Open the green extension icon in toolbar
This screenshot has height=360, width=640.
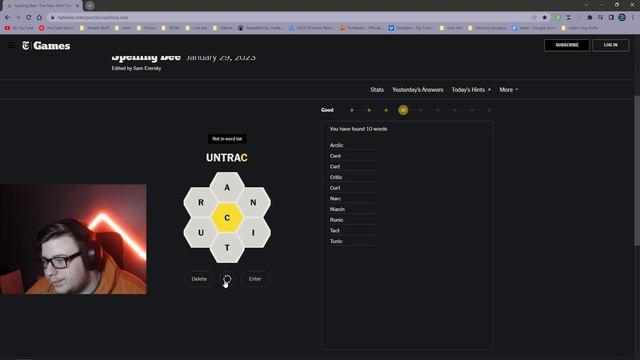click(558, 18)
